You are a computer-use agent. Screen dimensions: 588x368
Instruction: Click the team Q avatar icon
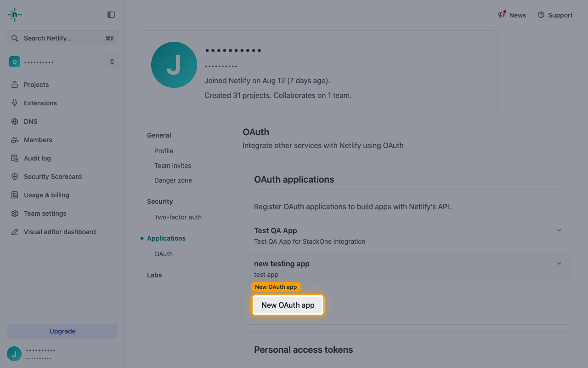coord(15,62)
